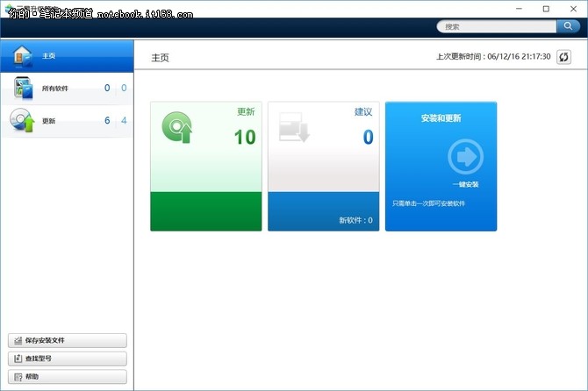
Task: Select the 主页 sidebar tab
Action: (x=67, y=56)
